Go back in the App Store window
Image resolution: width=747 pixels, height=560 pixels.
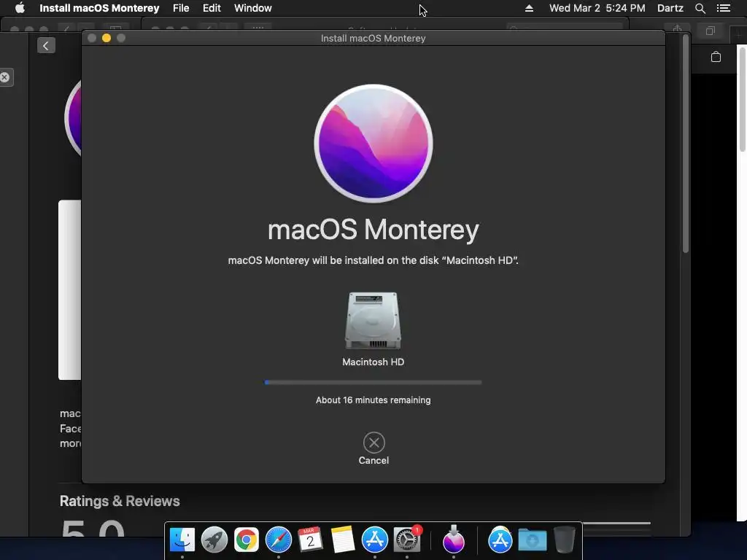click(x=46, y=46)
